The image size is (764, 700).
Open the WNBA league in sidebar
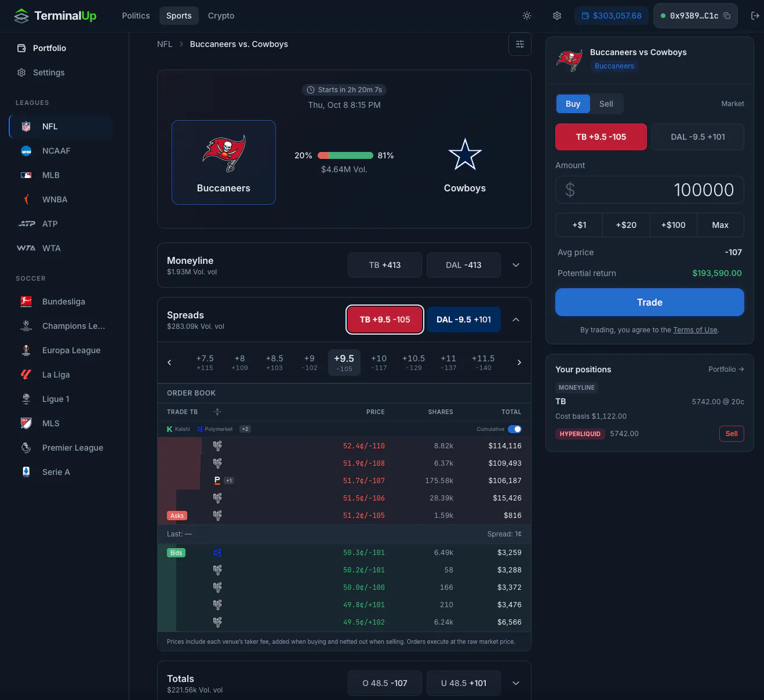tap(61, 200)
